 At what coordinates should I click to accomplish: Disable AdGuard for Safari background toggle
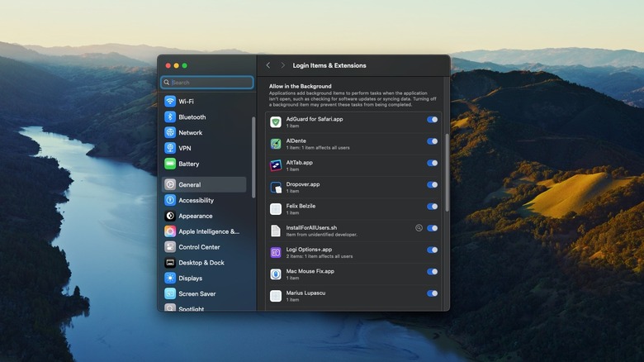pyautogui.click(x=432, y=120)
